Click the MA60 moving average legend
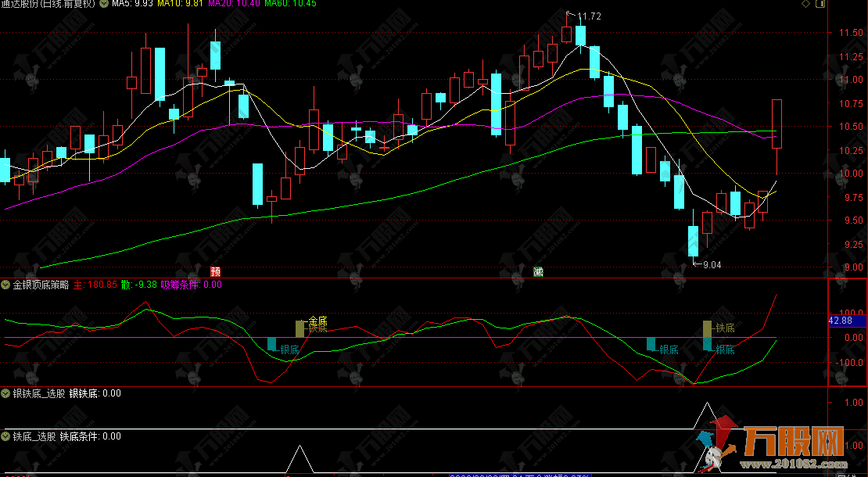This screenshot has height=477, width=868. 279,4
